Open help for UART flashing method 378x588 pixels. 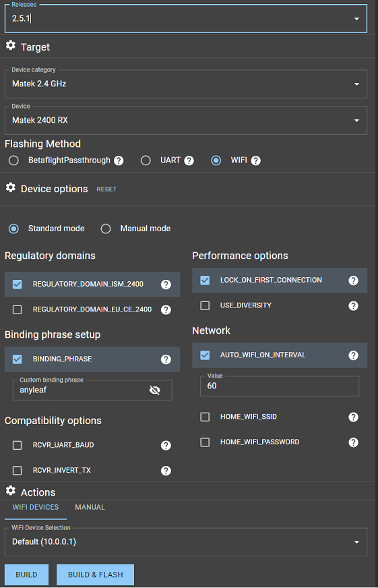coord(189,160)
